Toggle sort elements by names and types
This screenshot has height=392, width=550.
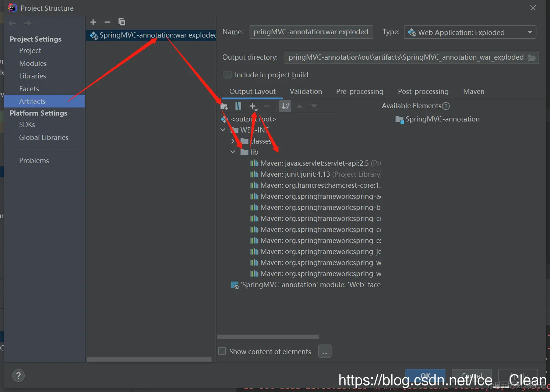click(x=285, y=106)
